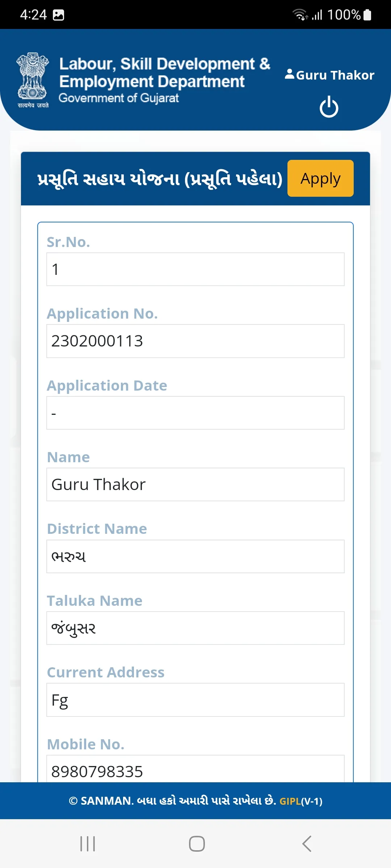The height and width of the screenshot is (868, 391).
Task: Tap the Taluka Name field showing જંબુસર
Action: [195, 628]
